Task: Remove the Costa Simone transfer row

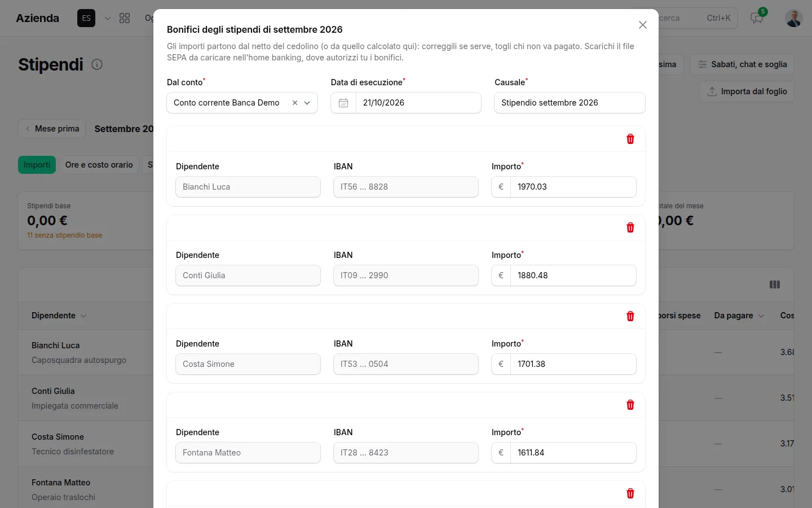Action: (630, 316)
